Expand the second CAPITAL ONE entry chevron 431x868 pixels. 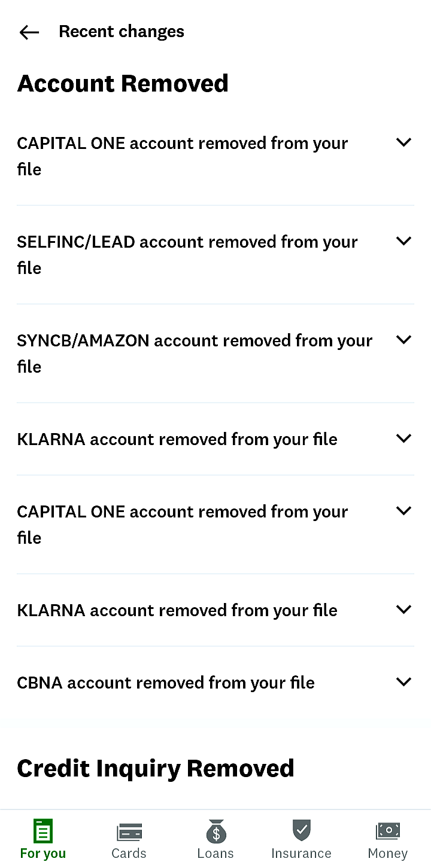coord(404,511)
